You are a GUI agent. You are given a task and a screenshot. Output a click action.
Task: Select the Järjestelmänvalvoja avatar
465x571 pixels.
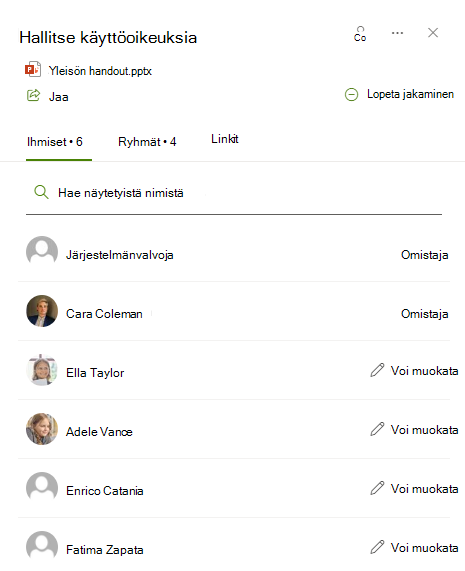(x=42, y=252)
